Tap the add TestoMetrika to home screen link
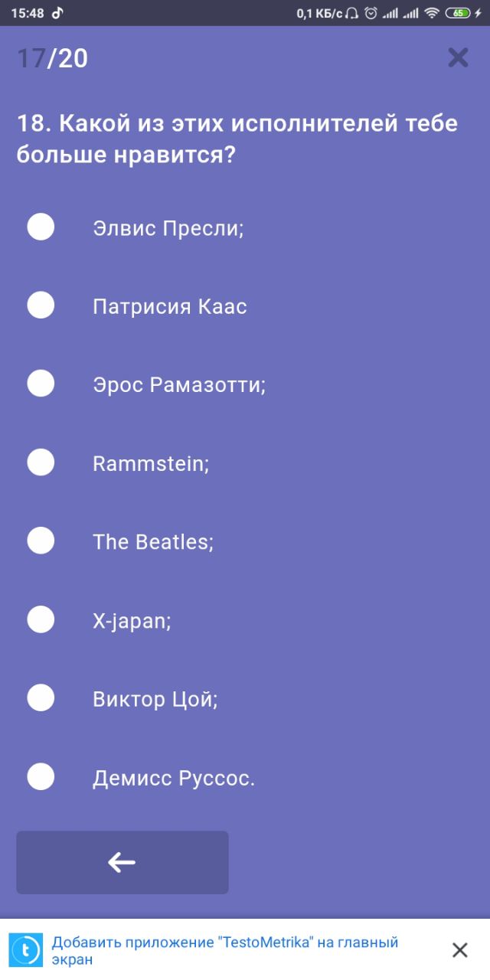 tap(225, 950)
